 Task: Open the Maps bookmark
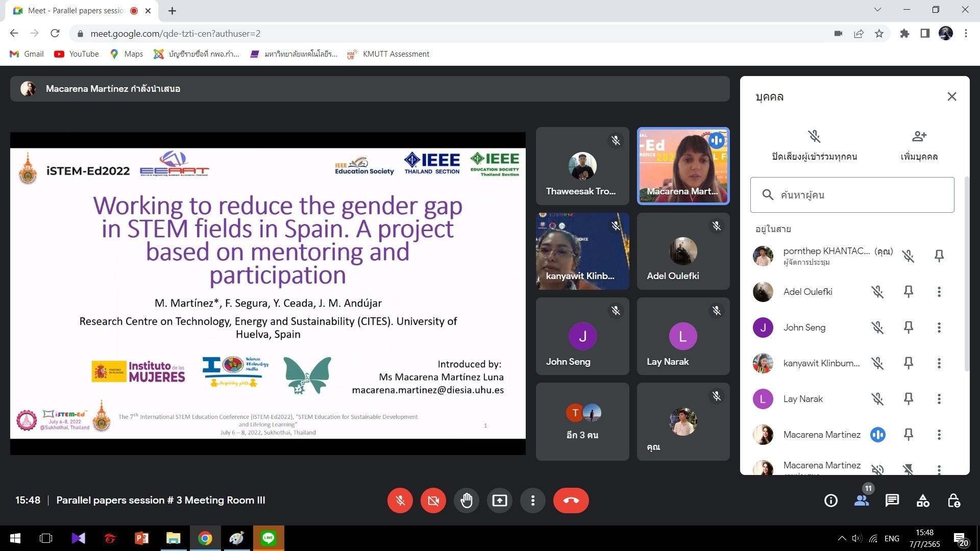click(x=127, y=54)
